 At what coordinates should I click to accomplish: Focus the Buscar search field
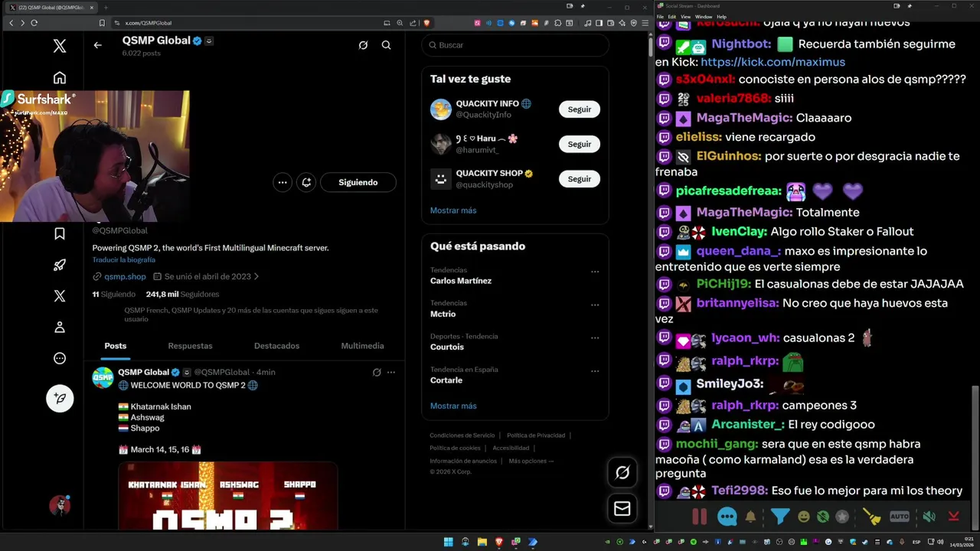tap(515, 45)
